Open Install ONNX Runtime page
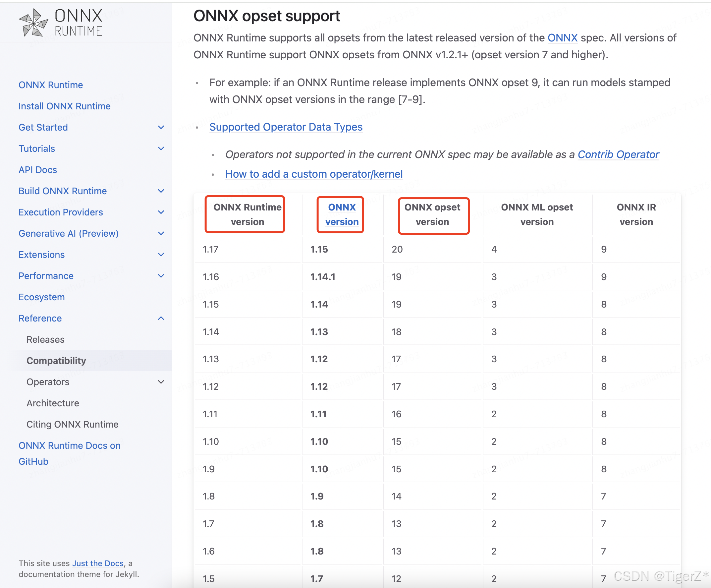The image size is (711, 588). (64, 106)
